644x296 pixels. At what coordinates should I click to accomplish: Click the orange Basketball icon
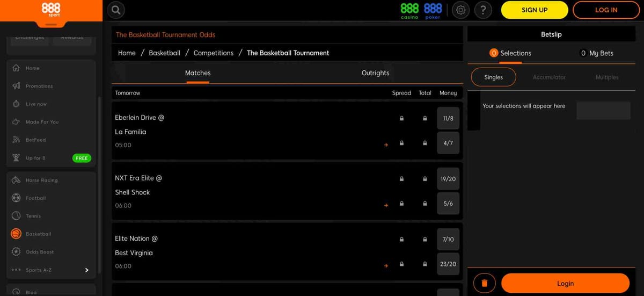point(16,234)
